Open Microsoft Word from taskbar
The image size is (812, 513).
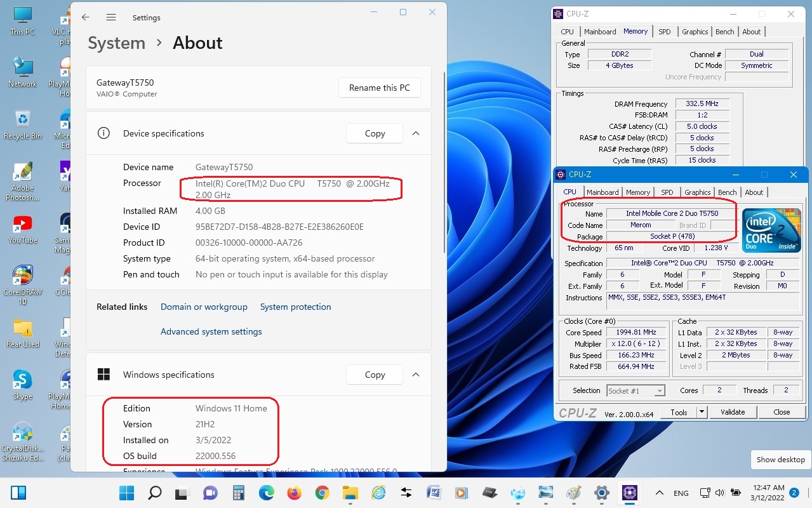click(x=434, y=493)
